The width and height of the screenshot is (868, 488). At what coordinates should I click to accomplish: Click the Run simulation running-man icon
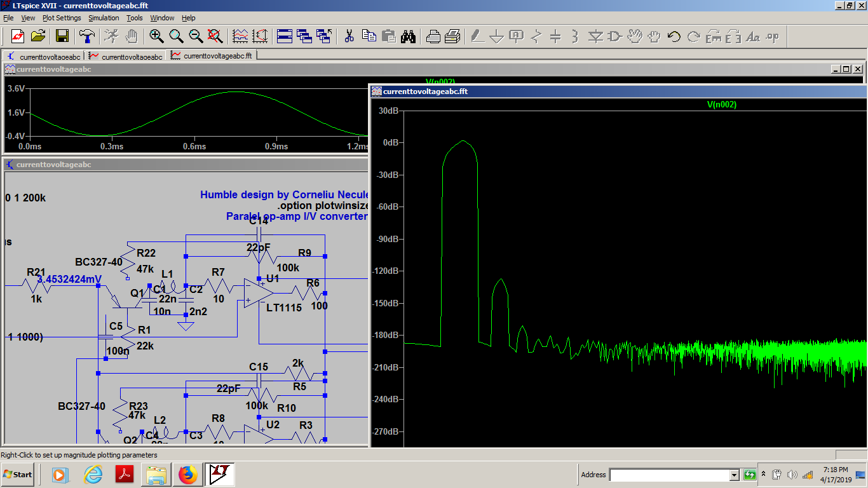(111, 36)
